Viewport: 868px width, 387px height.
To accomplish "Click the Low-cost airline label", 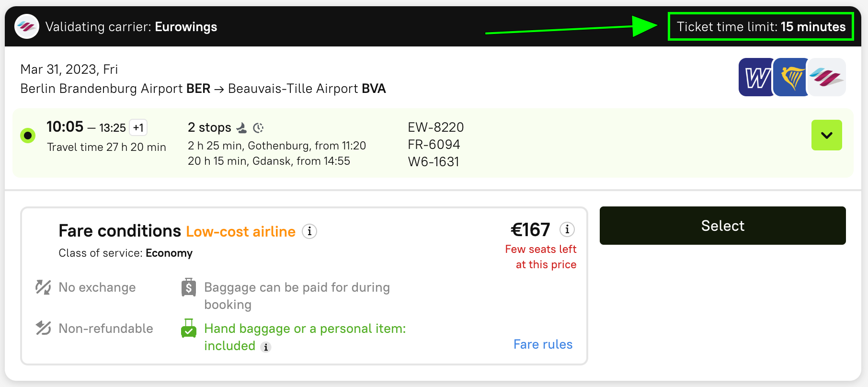I will (x=240, y=232).
